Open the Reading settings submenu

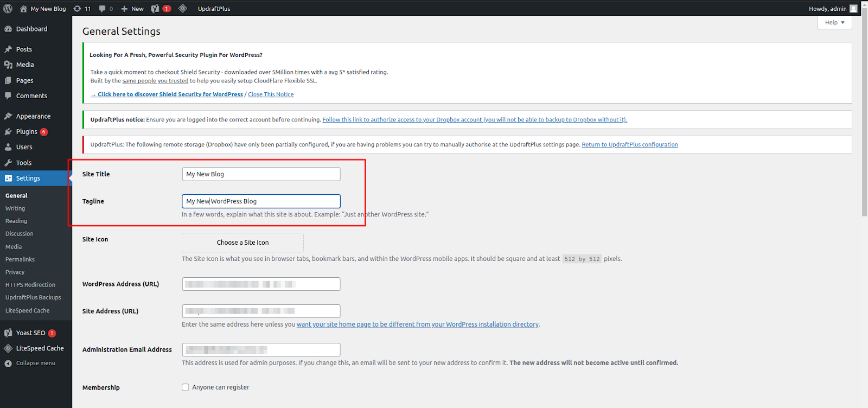click(x=16, y=221)
